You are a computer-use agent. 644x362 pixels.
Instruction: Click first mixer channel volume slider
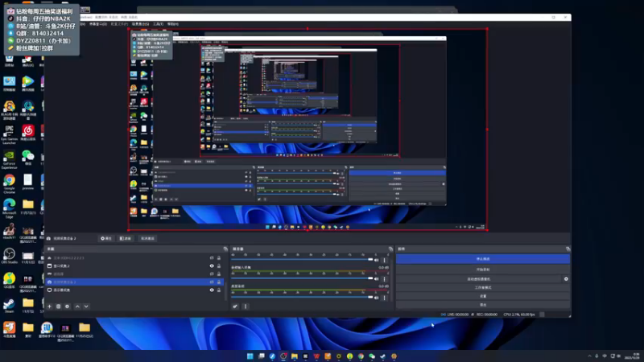pos(302,260)
